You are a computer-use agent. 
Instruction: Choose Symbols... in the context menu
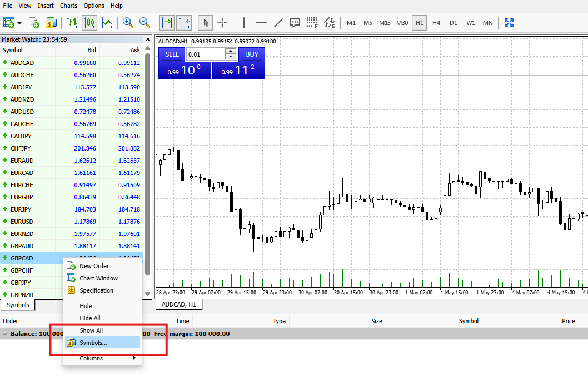point(102,343)
